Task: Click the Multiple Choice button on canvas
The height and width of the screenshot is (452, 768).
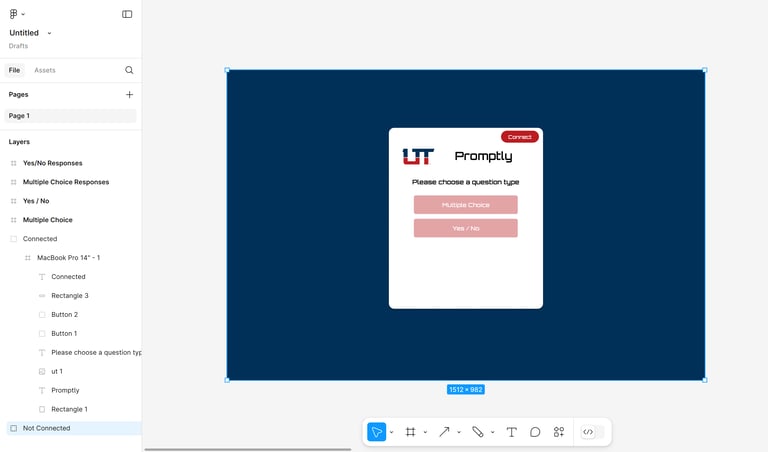Action: [x=466, y=205]
